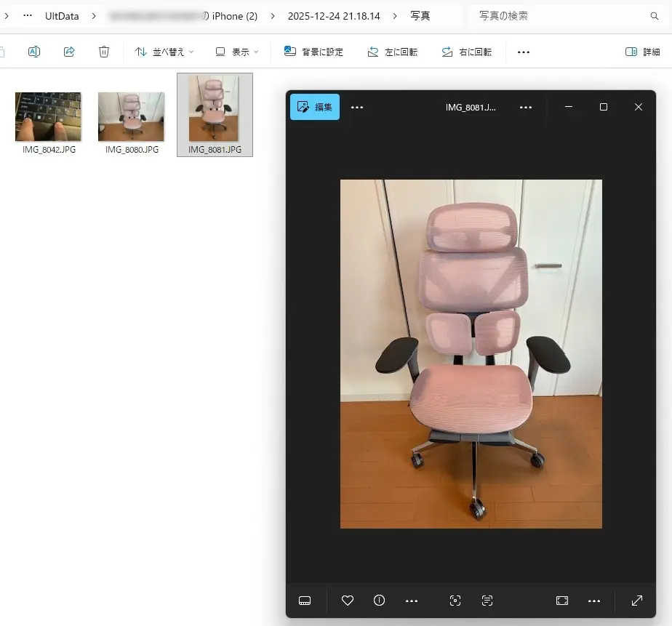The image size is (672, 626).
Task: Select the IMG_8080.JPG thumbnail
Action: click(x=131, y=115)
